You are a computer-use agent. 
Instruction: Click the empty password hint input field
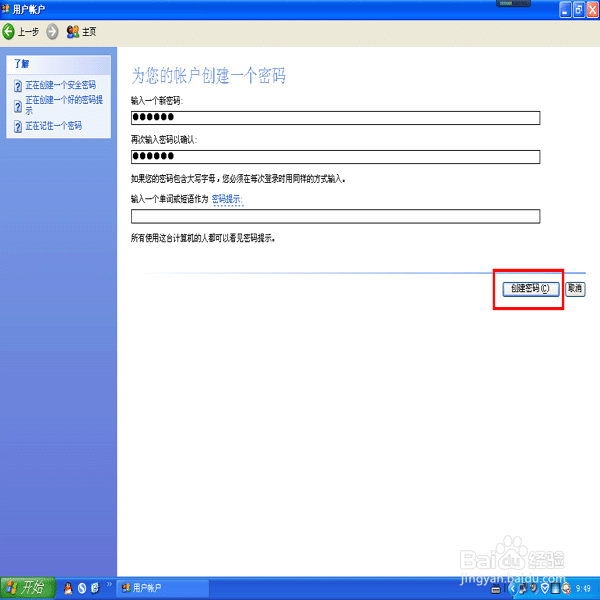(x=335, y=216)
